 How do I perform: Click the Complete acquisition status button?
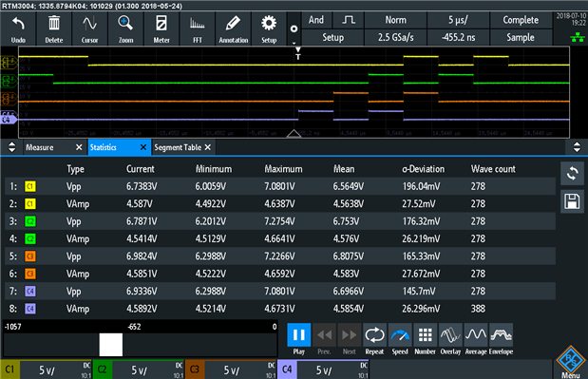click(521, 20)
